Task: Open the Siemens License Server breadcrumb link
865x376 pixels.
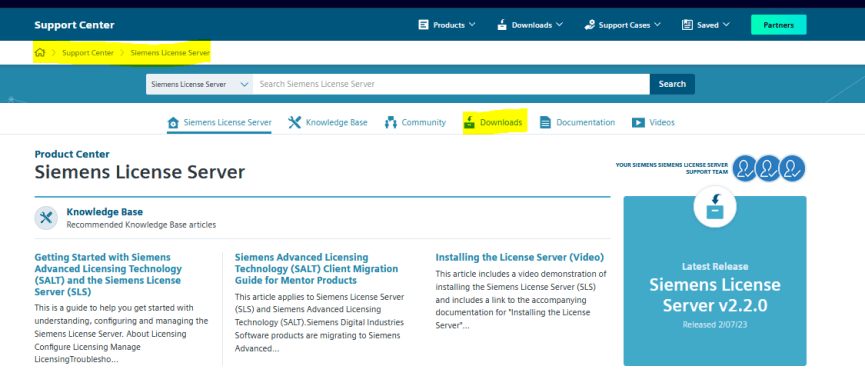Action: (170, 53)
